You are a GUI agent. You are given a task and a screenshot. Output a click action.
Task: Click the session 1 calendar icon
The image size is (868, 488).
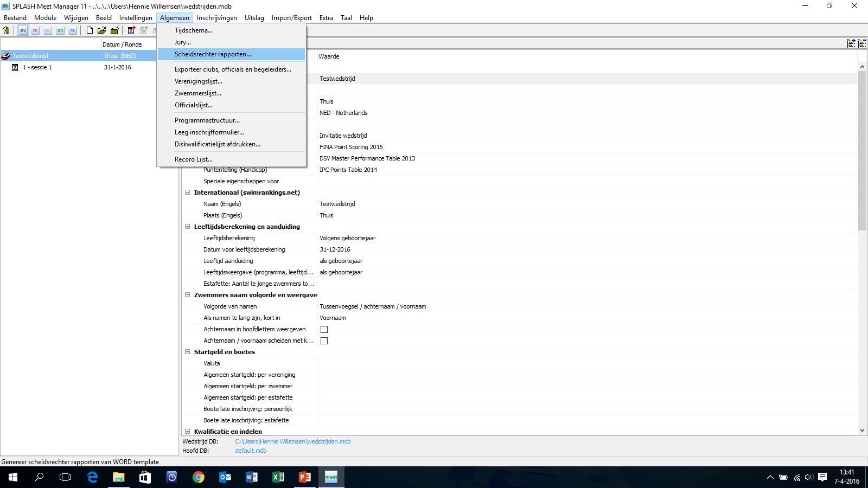[15, 67]
